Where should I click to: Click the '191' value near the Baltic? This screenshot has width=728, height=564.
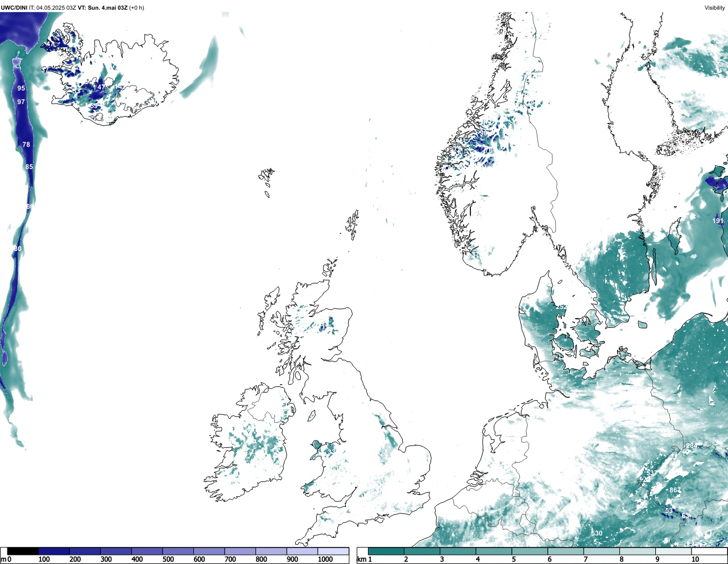(718, 221)
